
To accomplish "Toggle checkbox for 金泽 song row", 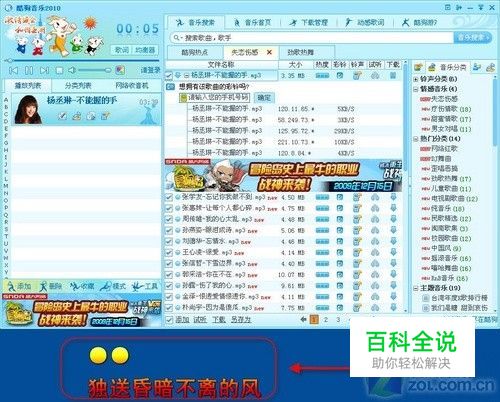I will (169, 297).
